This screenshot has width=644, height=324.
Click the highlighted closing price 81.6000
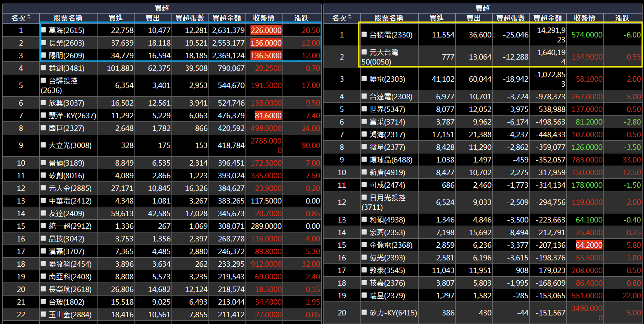point(269,116)
